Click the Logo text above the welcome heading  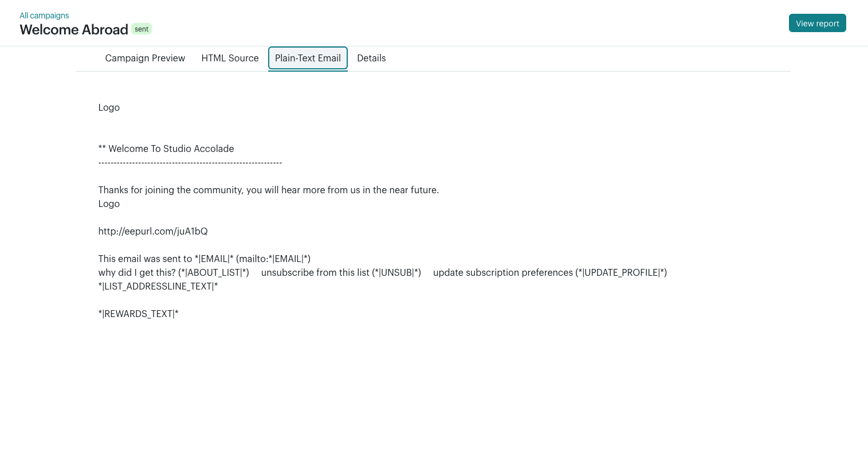point(109,107)
